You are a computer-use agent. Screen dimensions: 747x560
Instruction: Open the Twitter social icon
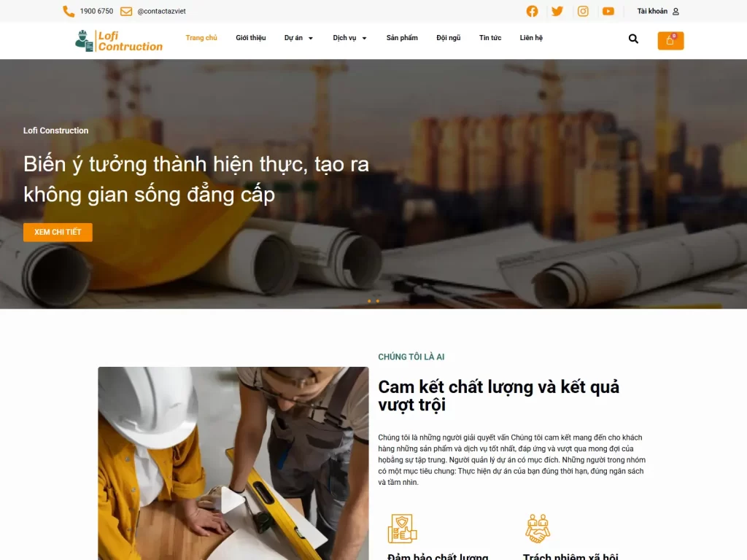coord(557,11)
